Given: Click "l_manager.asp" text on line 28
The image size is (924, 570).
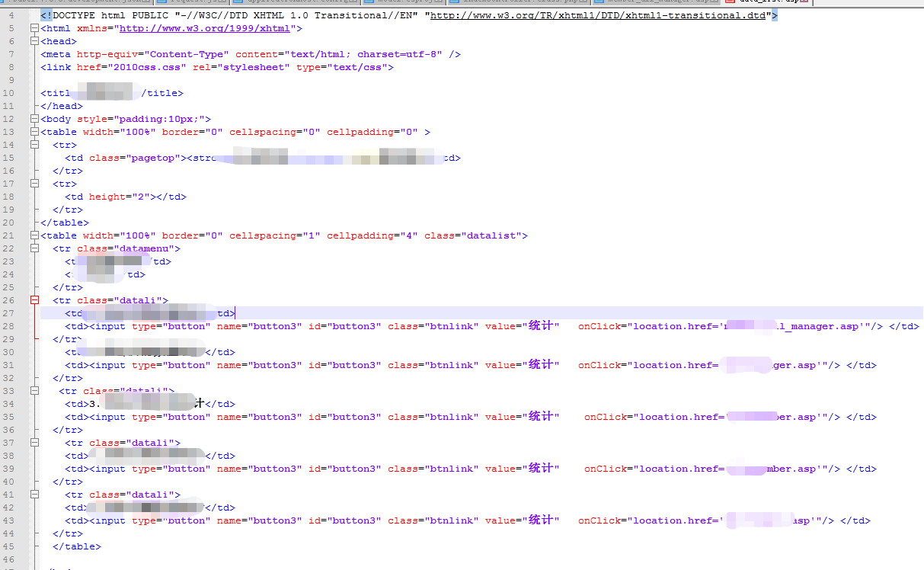Looking at the screenshot, I should pyautogui.click(x=818, y=326).
